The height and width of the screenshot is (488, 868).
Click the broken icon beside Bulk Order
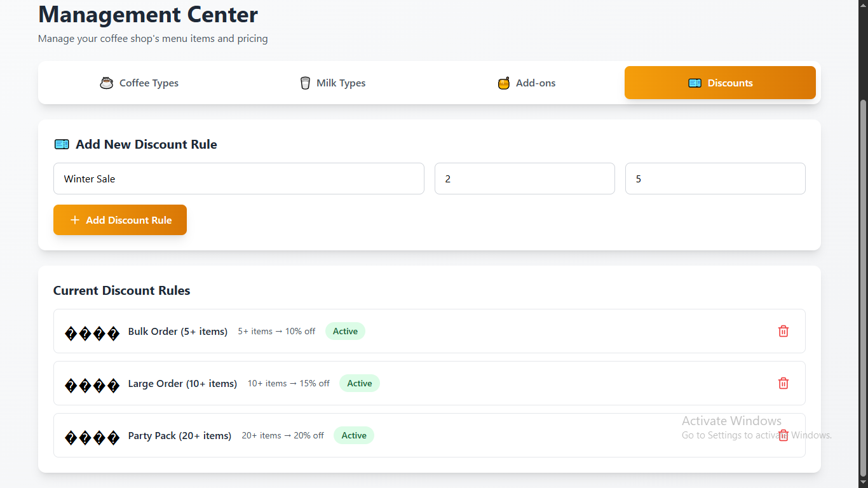coord(93,333)
